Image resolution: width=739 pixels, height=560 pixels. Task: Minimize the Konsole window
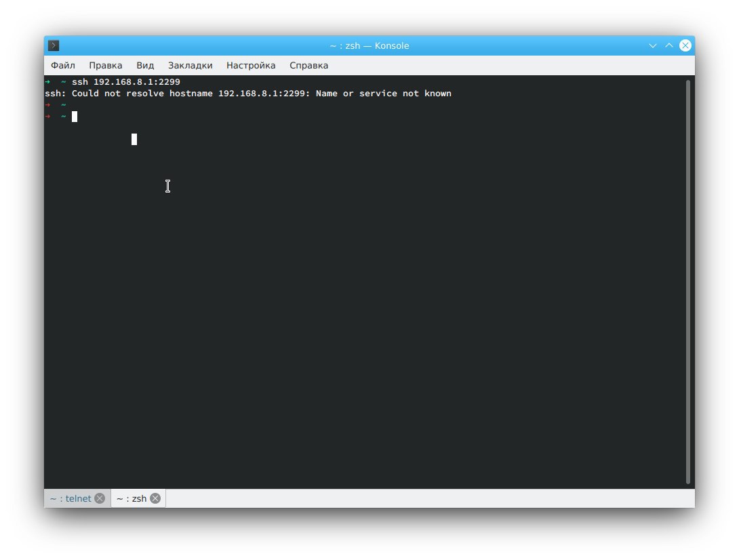click(x=653, y=45)
